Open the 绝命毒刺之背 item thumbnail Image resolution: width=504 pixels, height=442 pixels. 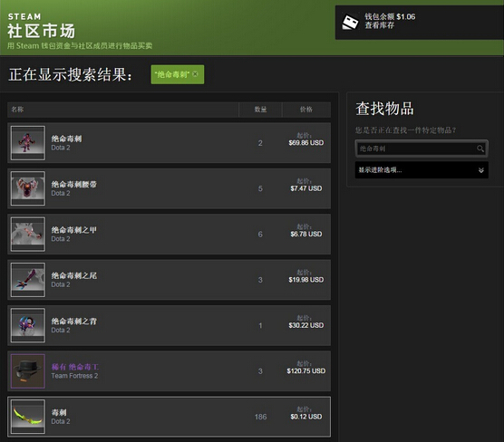coord(28,325)
